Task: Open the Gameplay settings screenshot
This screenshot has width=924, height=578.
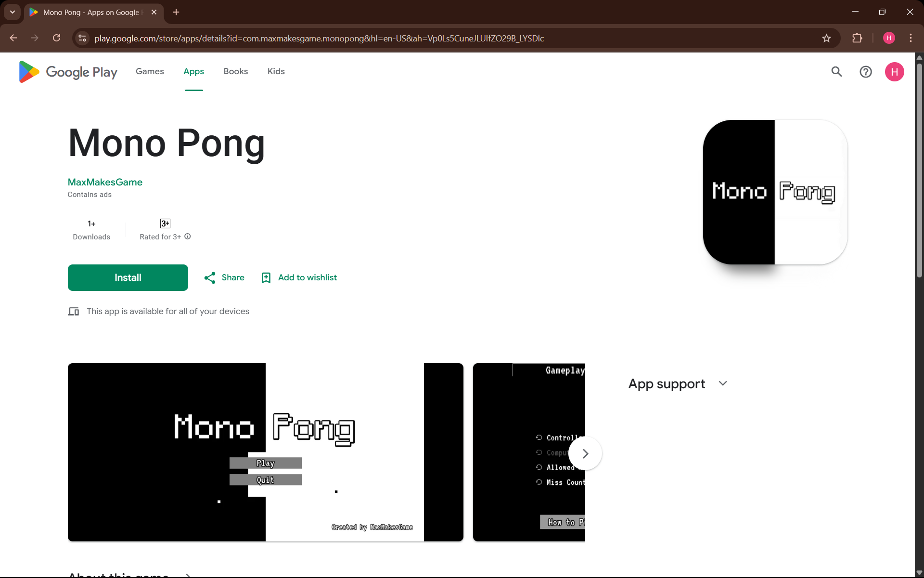Action: tap(529, 452)
